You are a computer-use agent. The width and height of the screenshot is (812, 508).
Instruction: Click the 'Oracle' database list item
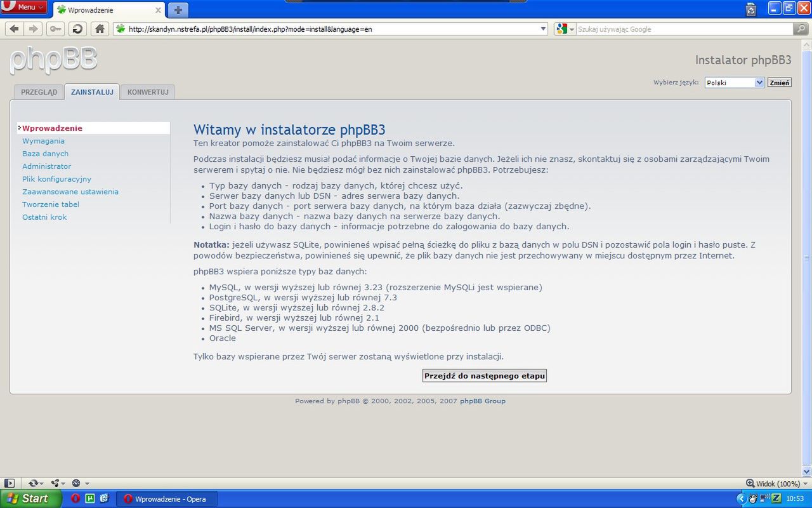coord(223,338)
